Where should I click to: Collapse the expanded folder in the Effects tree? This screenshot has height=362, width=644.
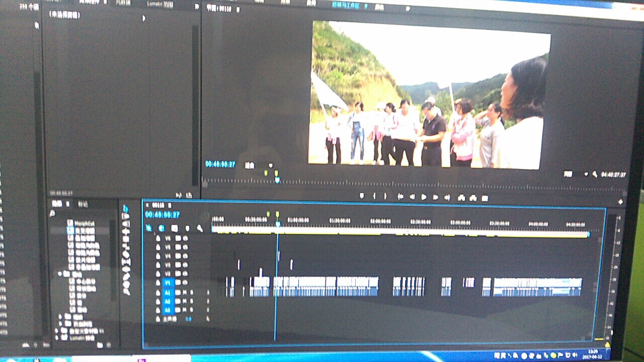(60, 274)
